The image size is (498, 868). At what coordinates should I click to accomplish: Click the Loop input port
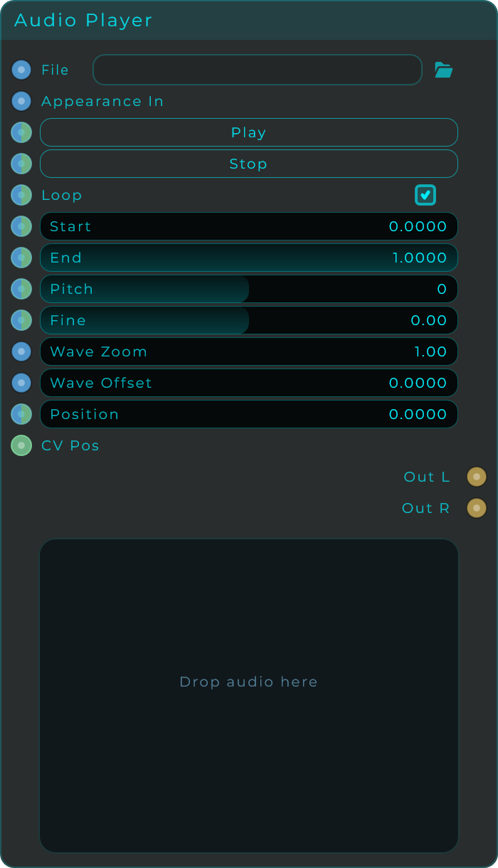click(x=21, y=194)
